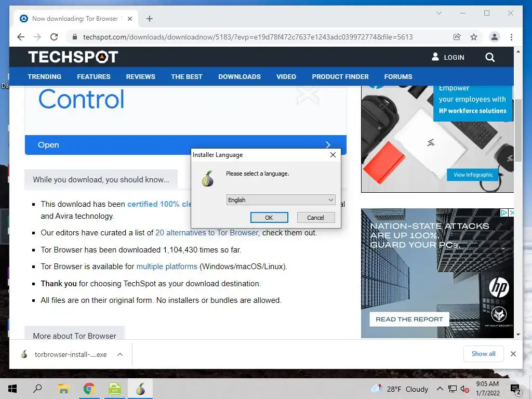Open the TRENDING menu
This screenshot has height=399, width=532.
click(45, 77)
